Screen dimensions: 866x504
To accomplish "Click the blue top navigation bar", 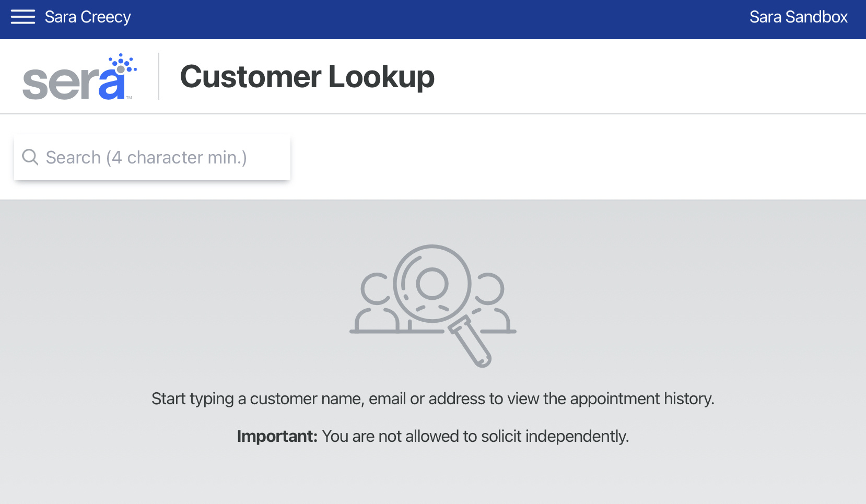I will tap(433, 19).
